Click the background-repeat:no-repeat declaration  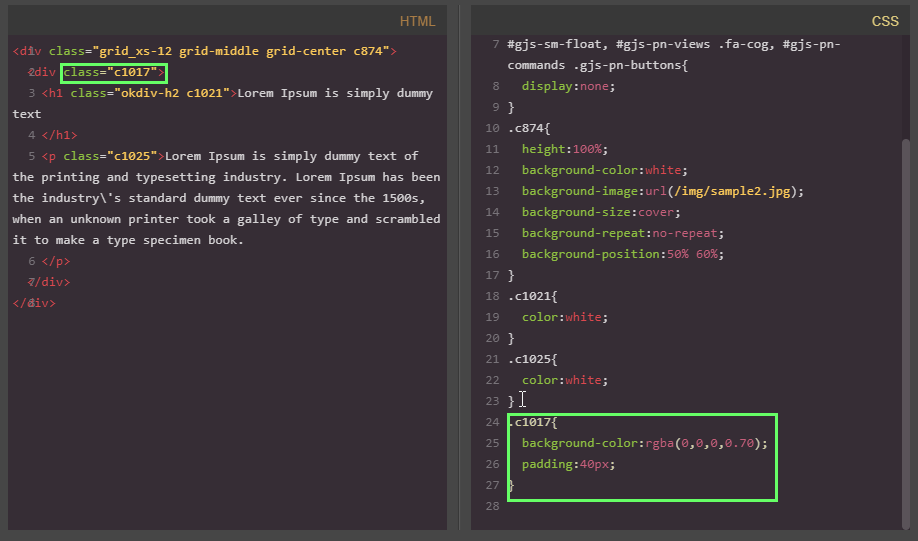click(x=623, y=234)
